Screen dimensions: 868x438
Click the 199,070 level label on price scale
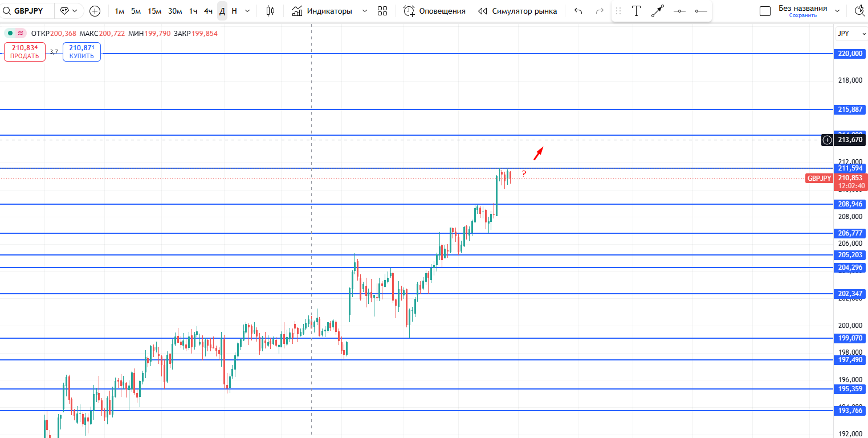click(850, 338)
